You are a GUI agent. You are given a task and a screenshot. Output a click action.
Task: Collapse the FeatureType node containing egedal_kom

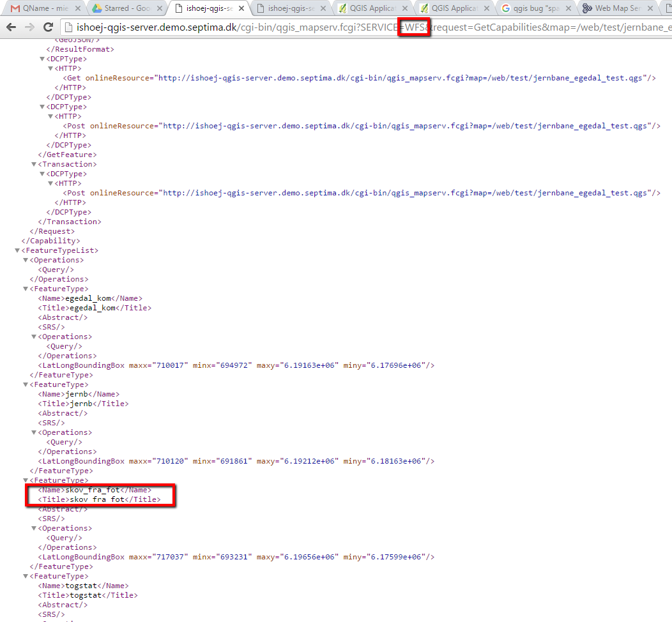pyautogui.click(x=26, y=289)
